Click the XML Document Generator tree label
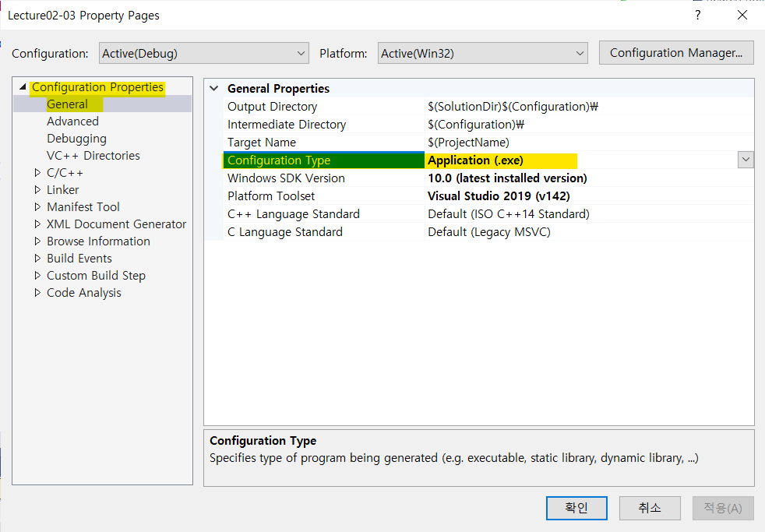765x532 pixels. coord(117,224)
